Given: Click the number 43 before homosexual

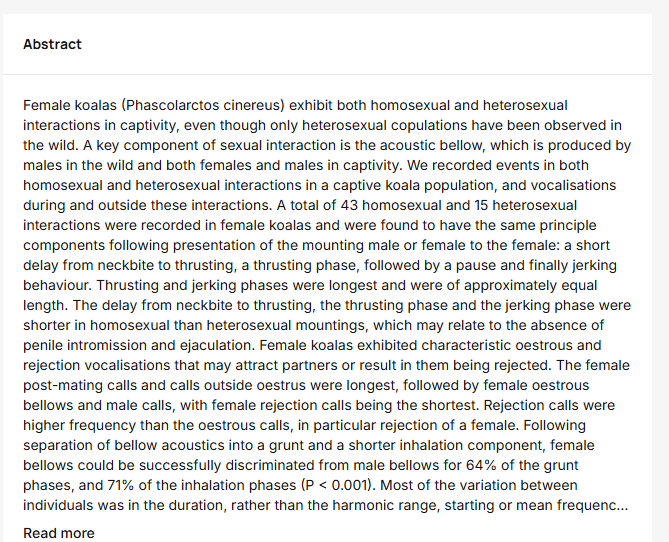Looking at the screenshot, I should point(349,205).
